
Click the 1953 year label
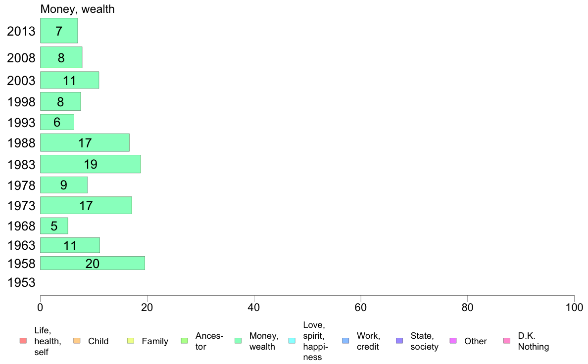(21, 282)
